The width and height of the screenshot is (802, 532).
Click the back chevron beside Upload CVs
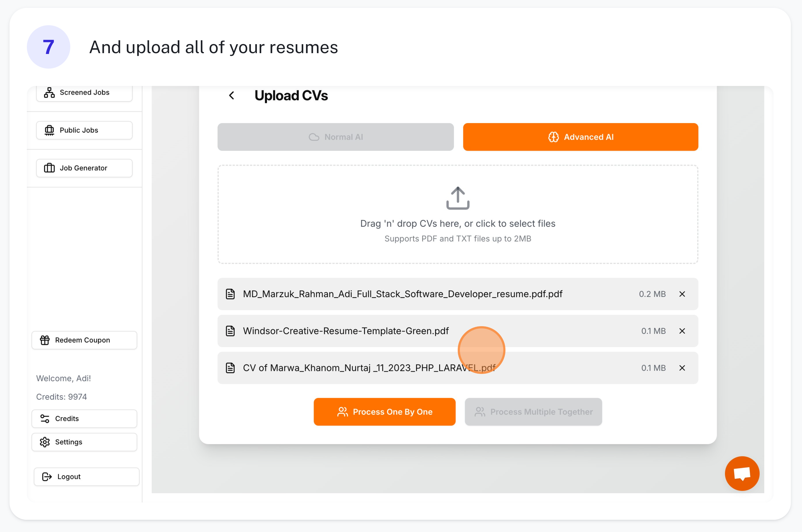[x=232, y=95]
